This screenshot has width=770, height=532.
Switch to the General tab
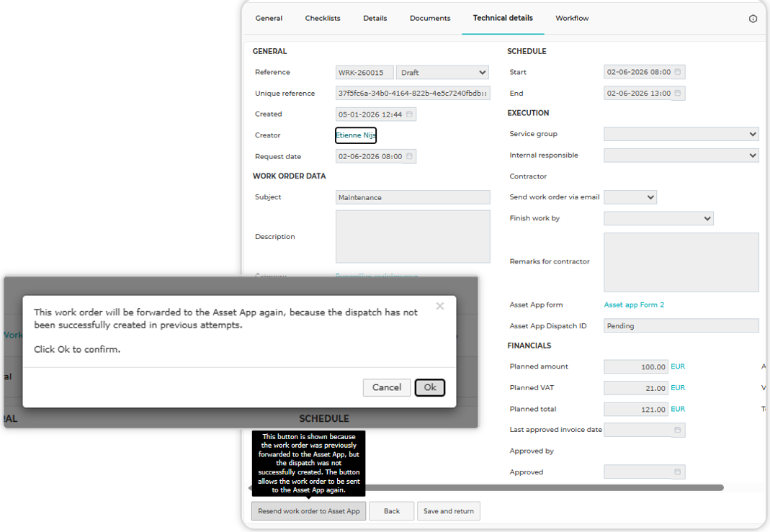[x=269, y=18]
